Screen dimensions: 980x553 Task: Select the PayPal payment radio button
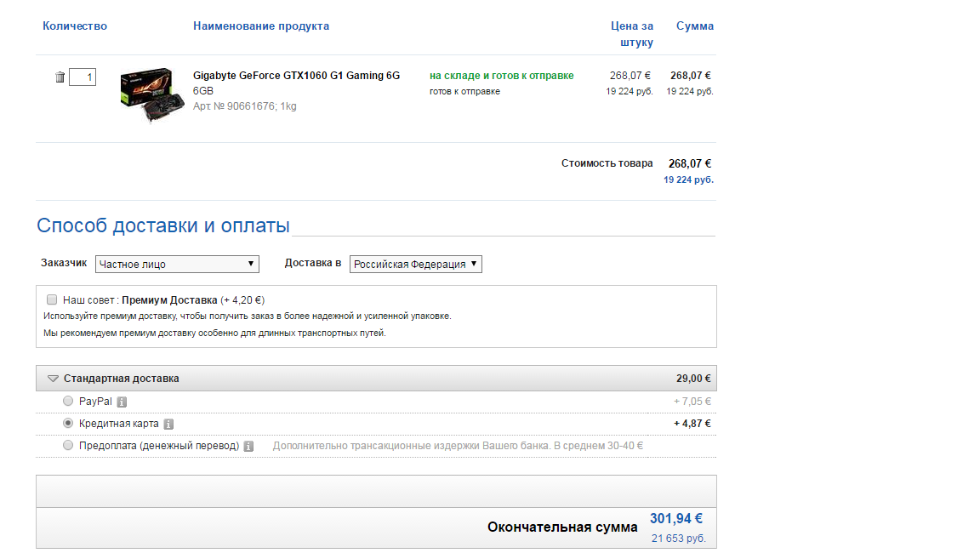68,401
